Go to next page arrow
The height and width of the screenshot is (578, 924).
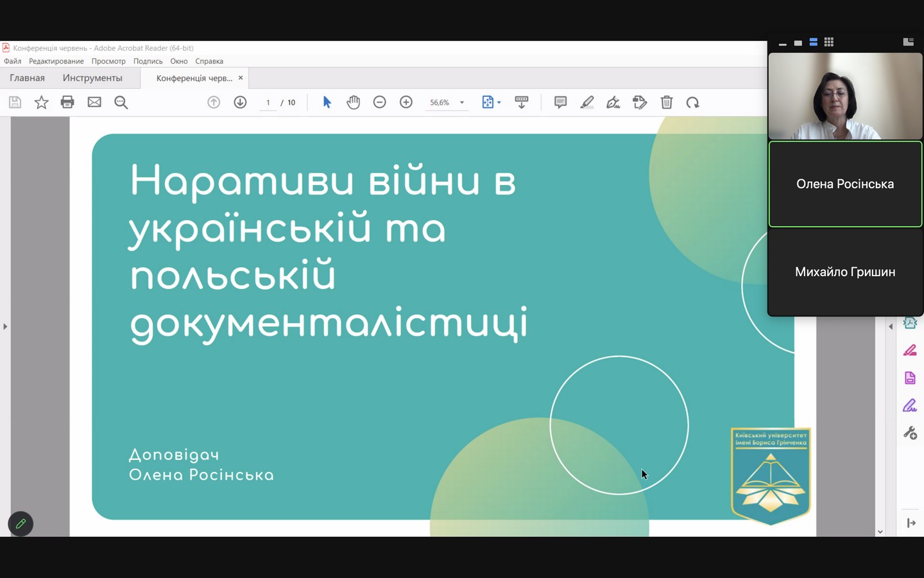click(x=240, y=102)
